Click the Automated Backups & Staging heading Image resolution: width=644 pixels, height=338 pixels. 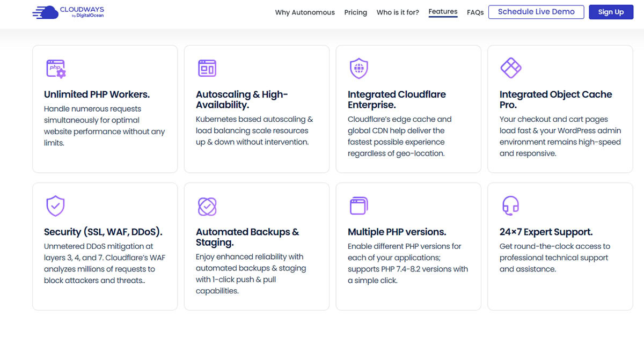(247, 237)
